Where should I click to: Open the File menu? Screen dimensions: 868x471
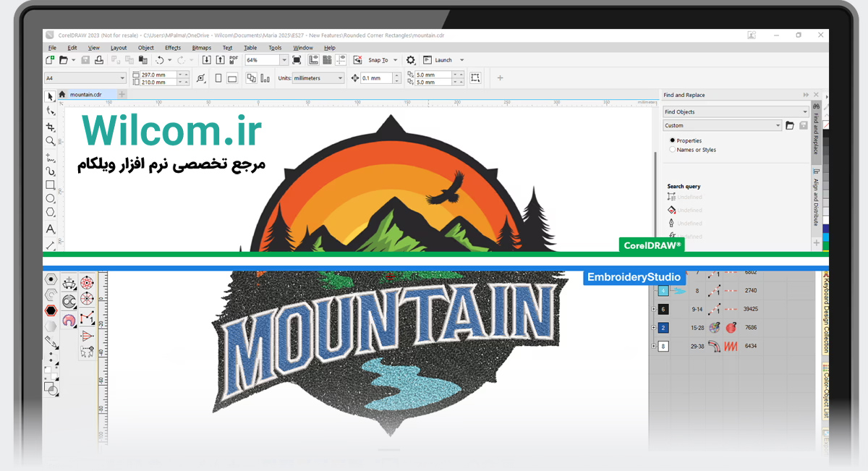(x=52, y=48)
